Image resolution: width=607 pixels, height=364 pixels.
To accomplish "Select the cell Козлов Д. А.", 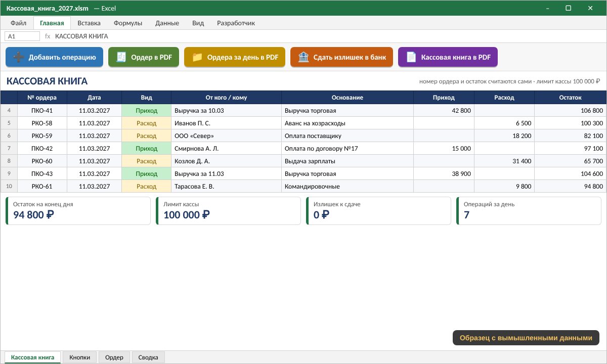I will [227, 161].
